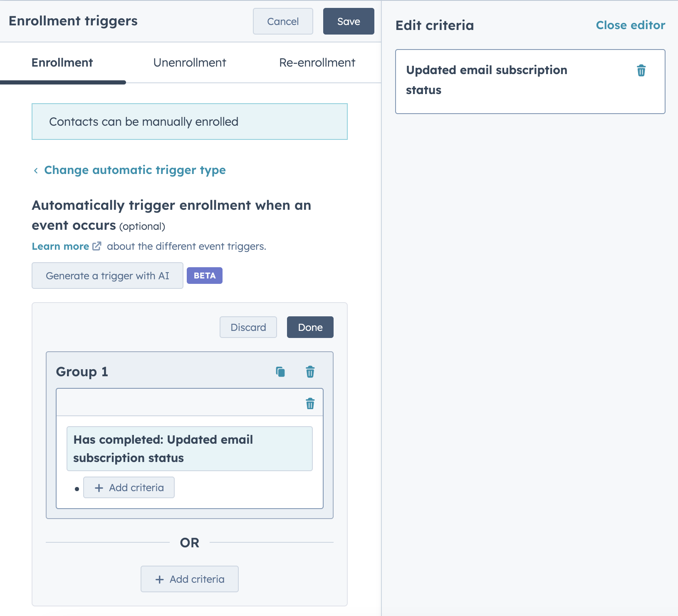Screen dimensions: 678x616
Task: Open the Unenrollment tab
Action: (x=190, y=62)
